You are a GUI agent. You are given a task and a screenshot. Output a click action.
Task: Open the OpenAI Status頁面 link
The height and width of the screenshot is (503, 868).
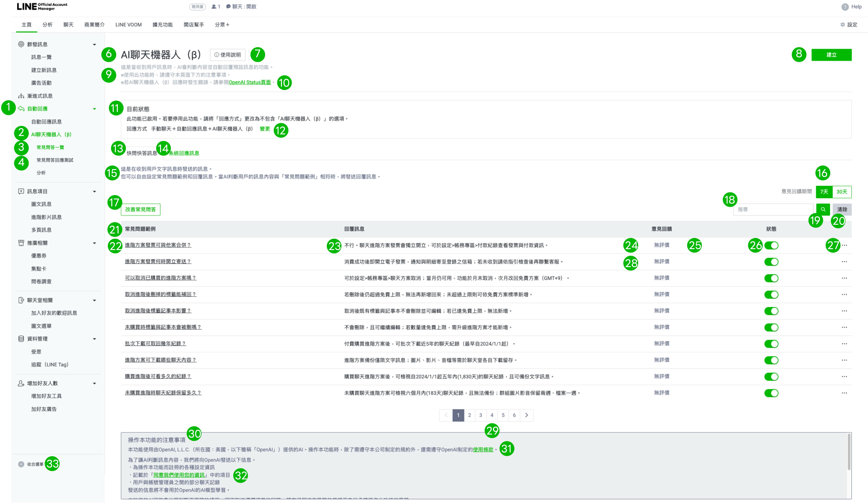250,82
